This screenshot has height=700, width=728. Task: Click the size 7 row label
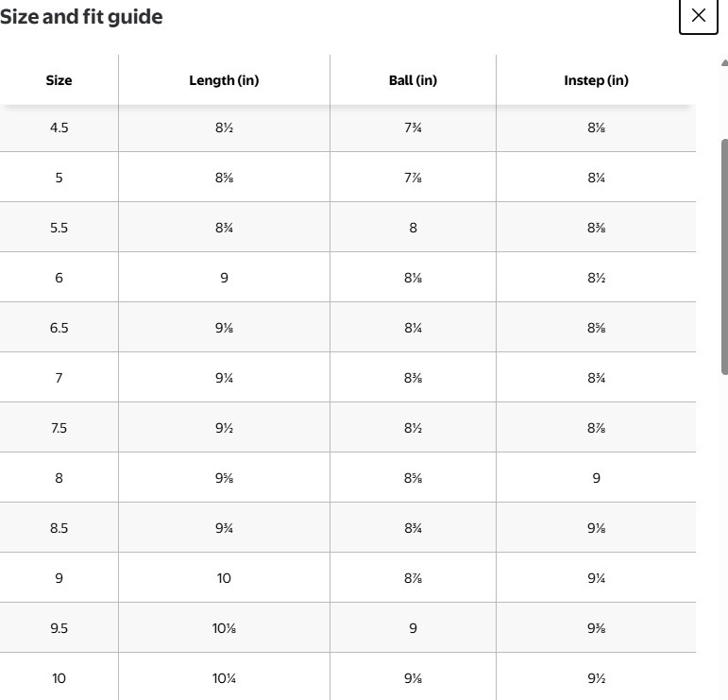point(59,378)
